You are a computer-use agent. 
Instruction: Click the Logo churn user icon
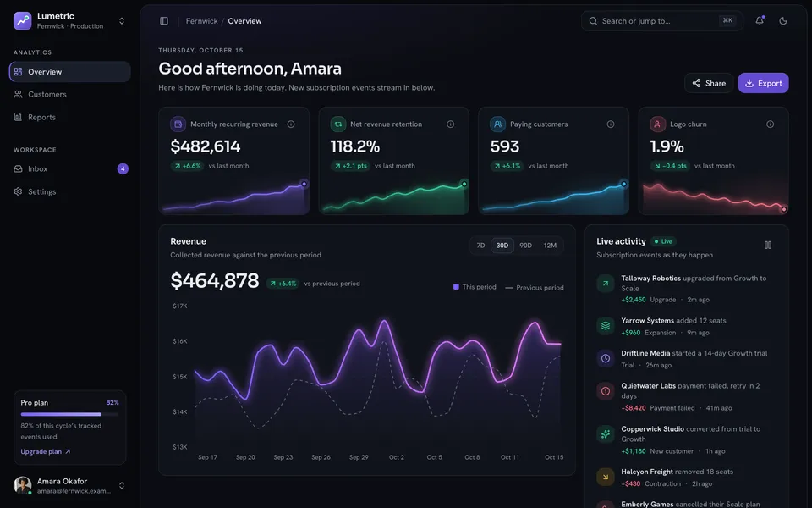[x=658, y=124]
